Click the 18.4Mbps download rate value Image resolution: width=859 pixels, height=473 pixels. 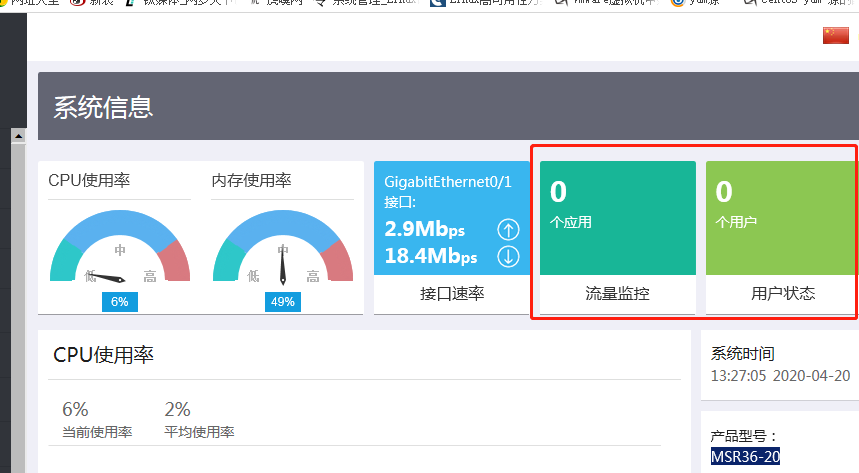pyautogui.click(x=431, y=256)
